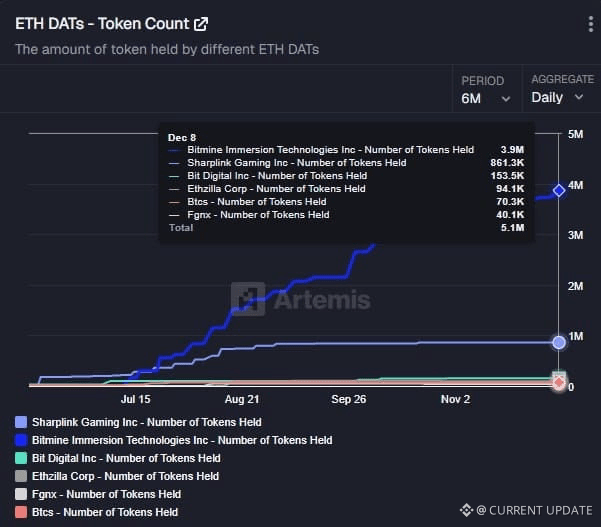Click the Aug 21 axis label

(x=241, y=398)
